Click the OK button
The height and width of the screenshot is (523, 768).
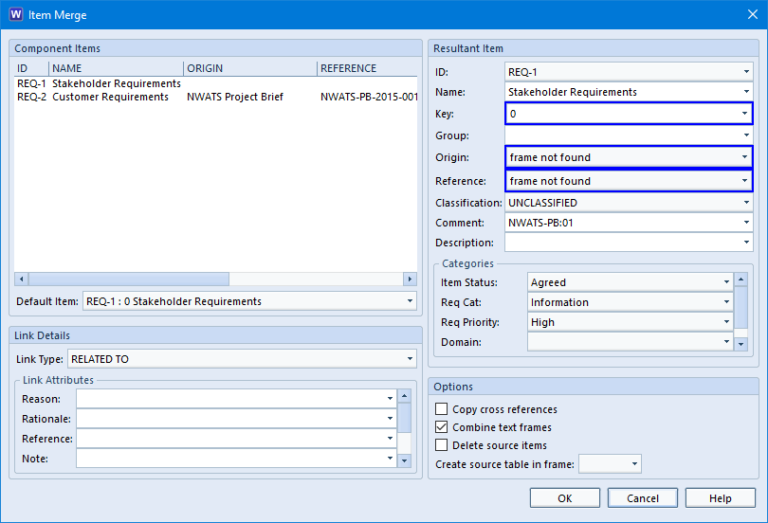565,498
